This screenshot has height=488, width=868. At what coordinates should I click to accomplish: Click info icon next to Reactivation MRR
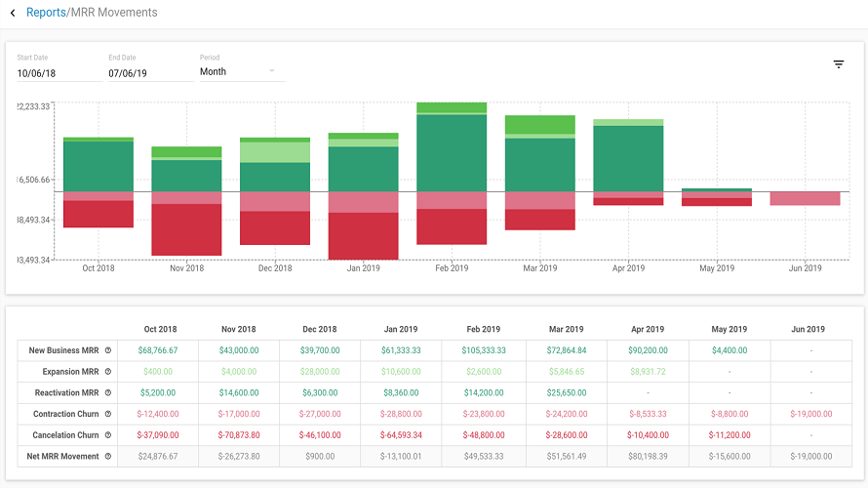[x=108, y=392]
